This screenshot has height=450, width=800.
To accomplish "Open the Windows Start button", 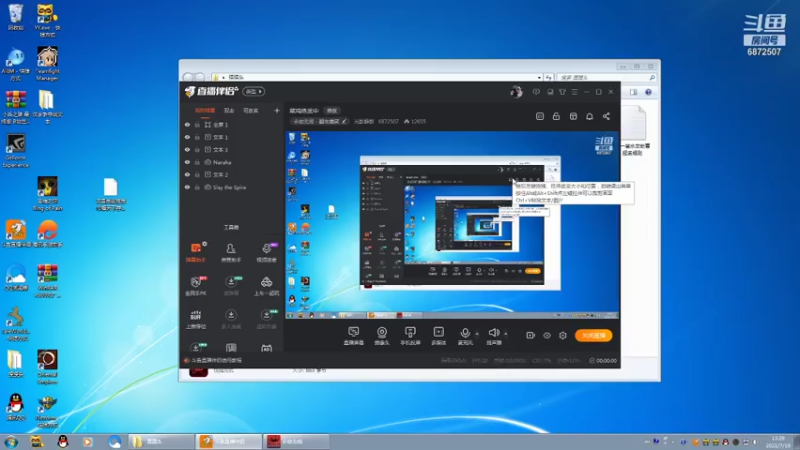I will (11, 441).
